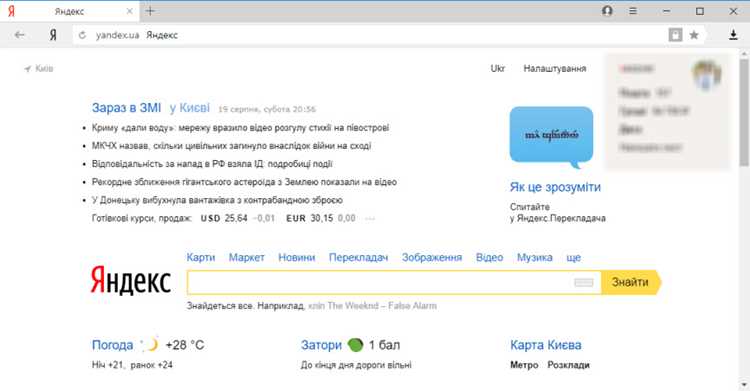Open Музика service link

(534, 257)
